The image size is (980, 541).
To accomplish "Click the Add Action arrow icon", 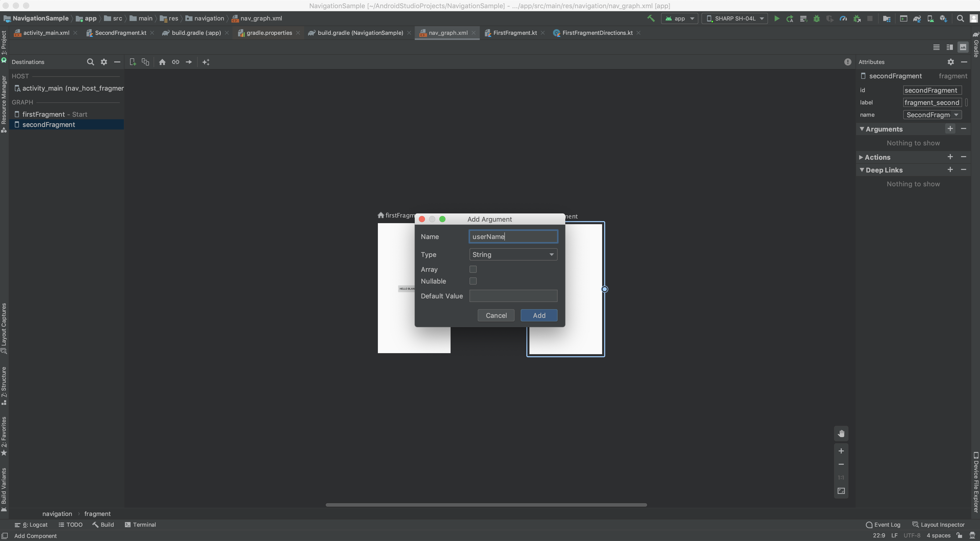I will (x=189, y=62).
